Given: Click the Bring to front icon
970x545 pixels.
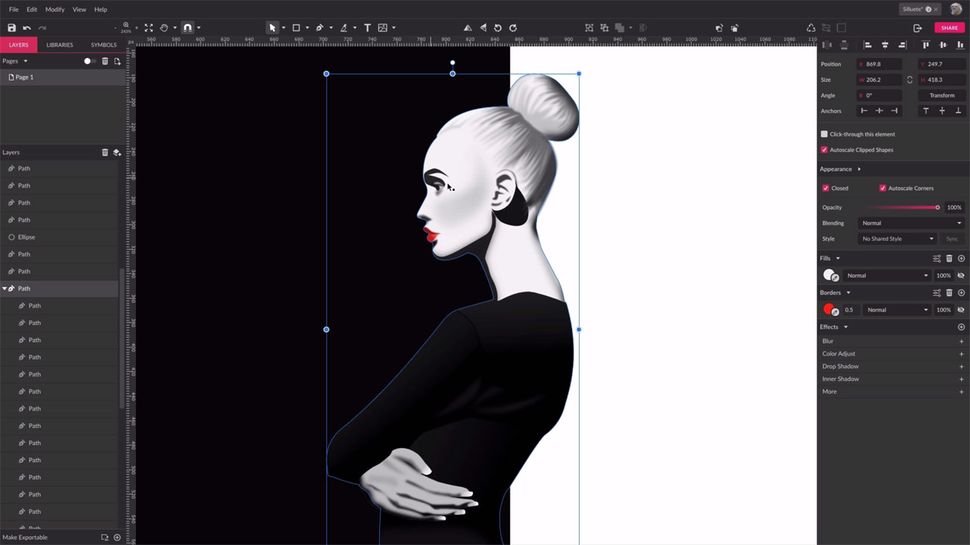Looking at the screenshot, I should click(719, 28).
